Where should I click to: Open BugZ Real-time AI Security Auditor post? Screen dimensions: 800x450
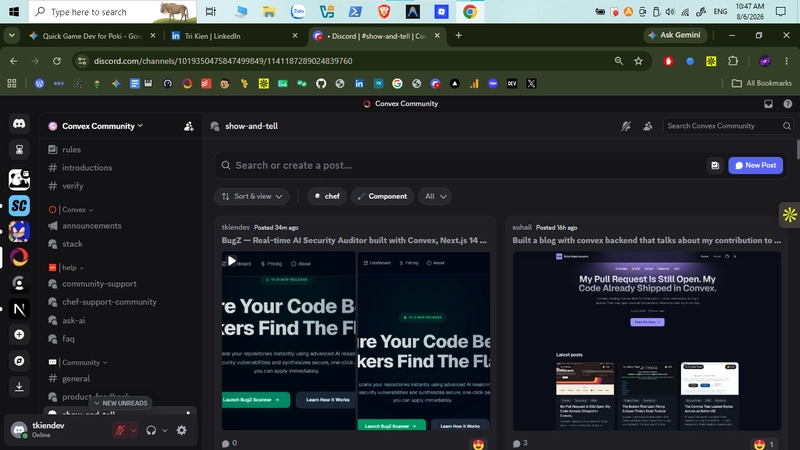click(354, 240)
